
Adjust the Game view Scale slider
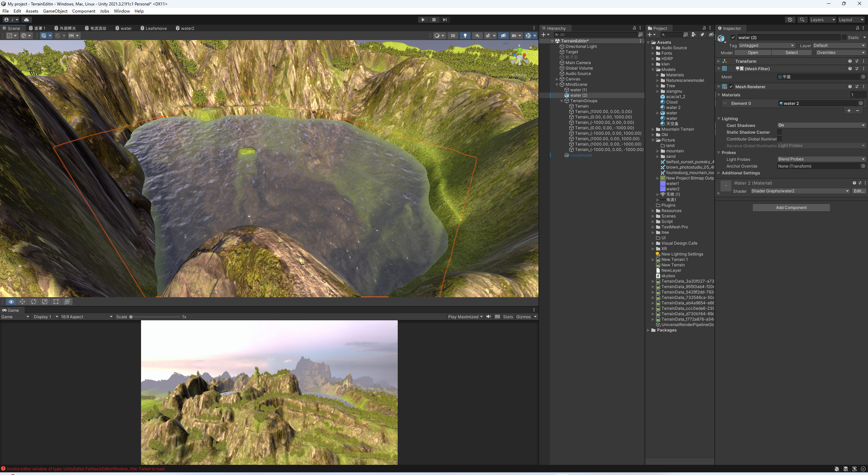pos(131,317)
